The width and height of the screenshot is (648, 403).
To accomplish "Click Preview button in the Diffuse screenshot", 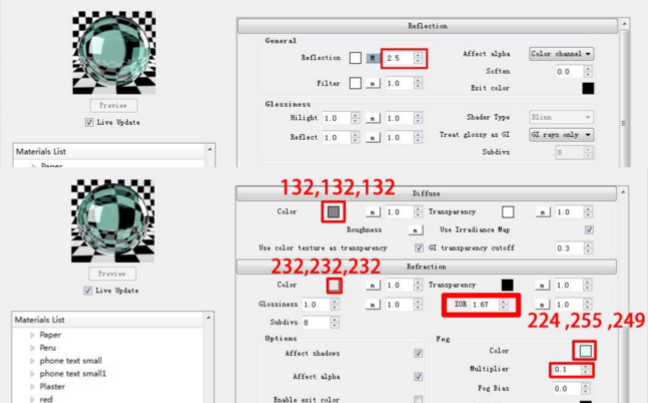I will pyautogui.click(x=112, y=274).
